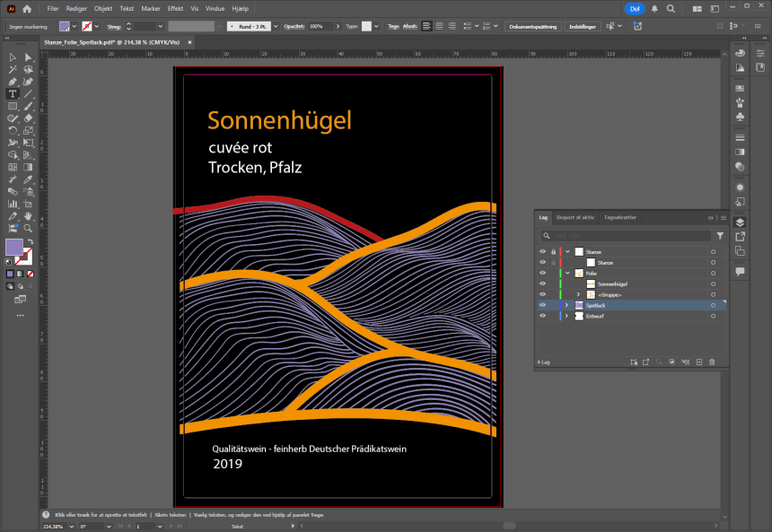
Task: Unlock the top Stanze layer
Action: 553,251
